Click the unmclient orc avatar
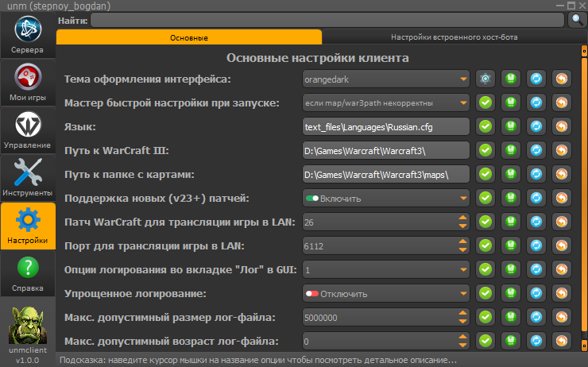588x367 pixels. coord(28,325)
